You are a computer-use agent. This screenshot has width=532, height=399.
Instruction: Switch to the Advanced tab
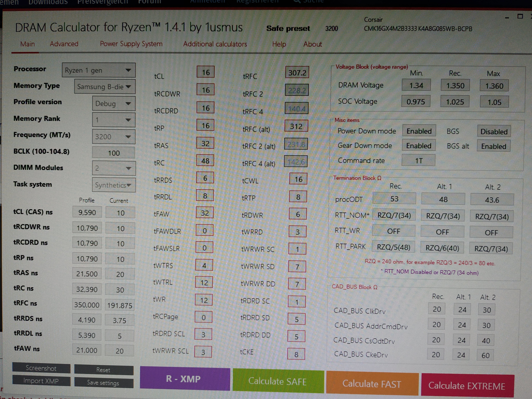64,44
